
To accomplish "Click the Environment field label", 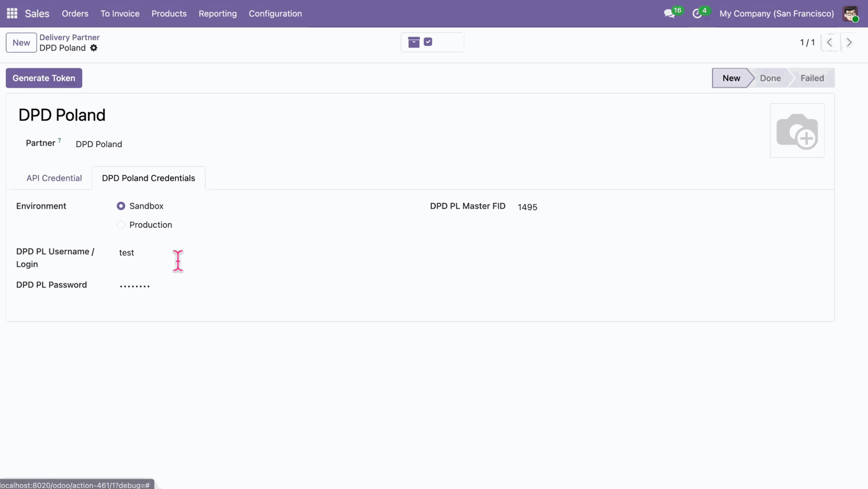I will 41,206.
